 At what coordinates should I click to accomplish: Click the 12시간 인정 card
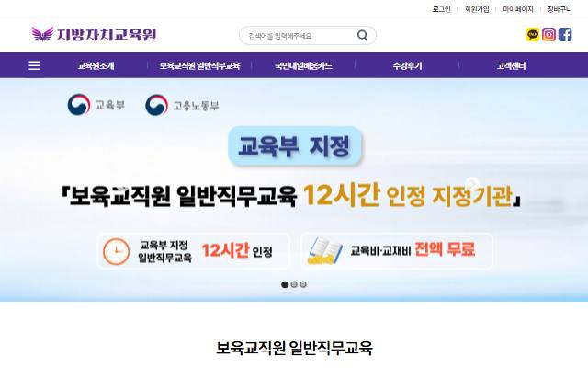(193, 251)
